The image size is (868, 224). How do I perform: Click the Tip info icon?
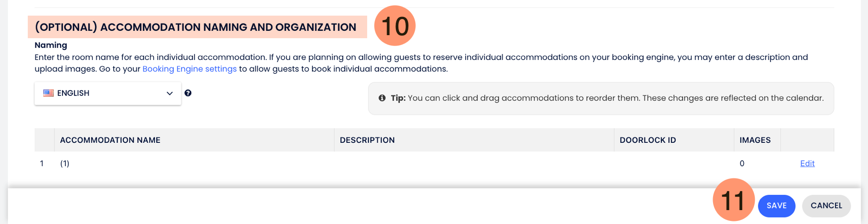click(382, 98)
